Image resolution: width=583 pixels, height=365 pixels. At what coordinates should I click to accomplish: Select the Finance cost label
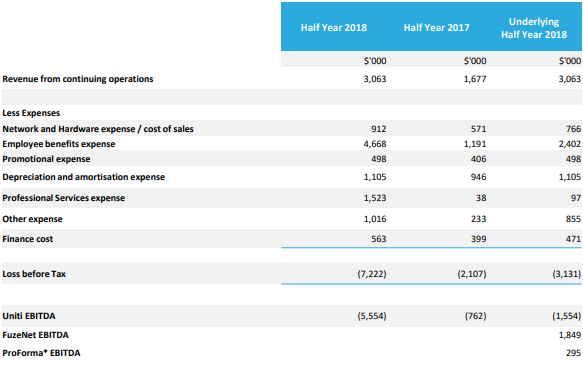pyautogui.click(x=28, y=239)
